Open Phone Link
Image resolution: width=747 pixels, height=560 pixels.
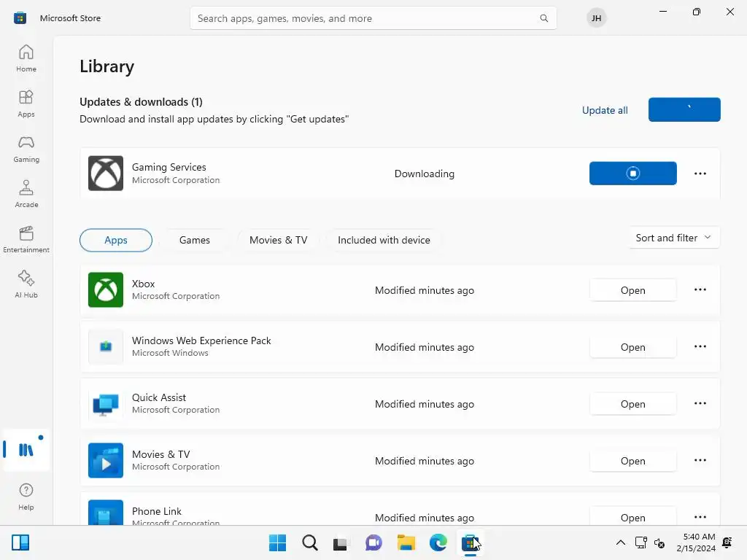tap(632, 516)
